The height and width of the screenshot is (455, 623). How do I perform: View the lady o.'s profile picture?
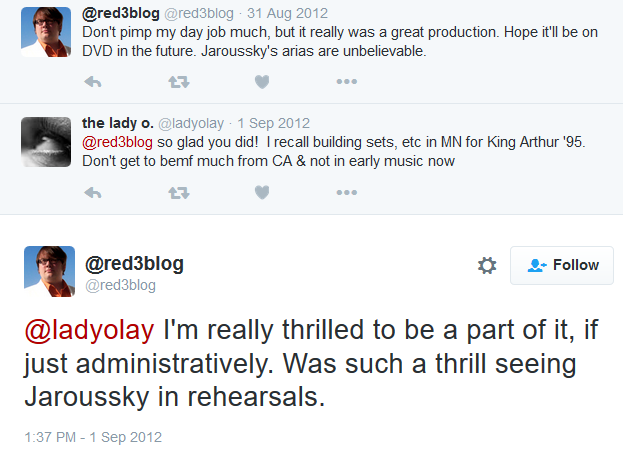(x=46, y=142)
